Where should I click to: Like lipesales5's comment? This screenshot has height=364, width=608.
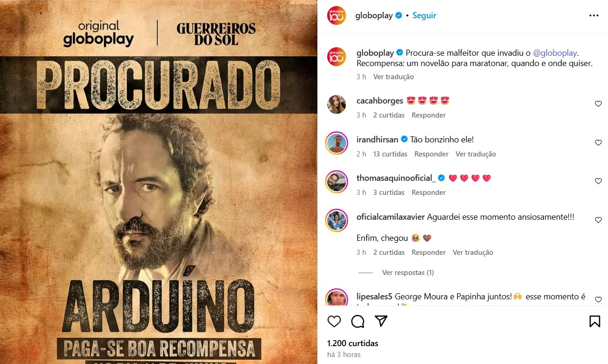point(598,300)
